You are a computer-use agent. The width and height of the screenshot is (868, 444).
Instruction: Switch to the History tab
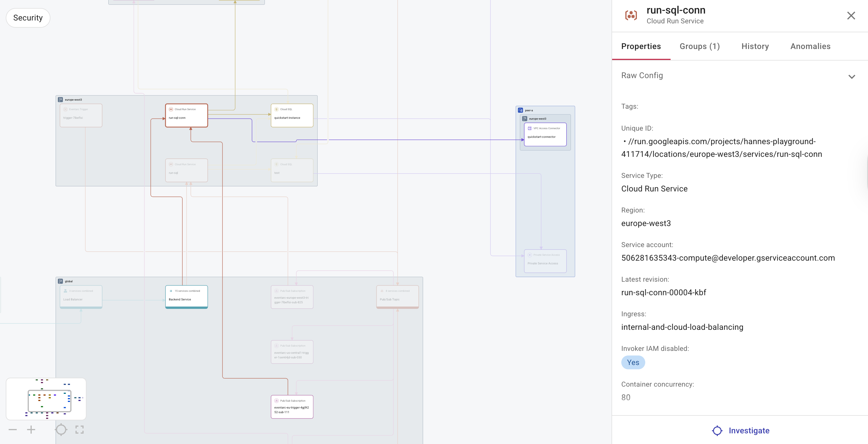coord(755,46)
